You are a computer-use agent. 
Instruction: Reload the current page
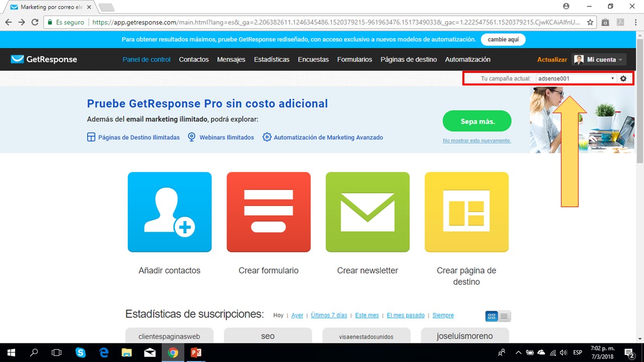click(x=35, y=22)
